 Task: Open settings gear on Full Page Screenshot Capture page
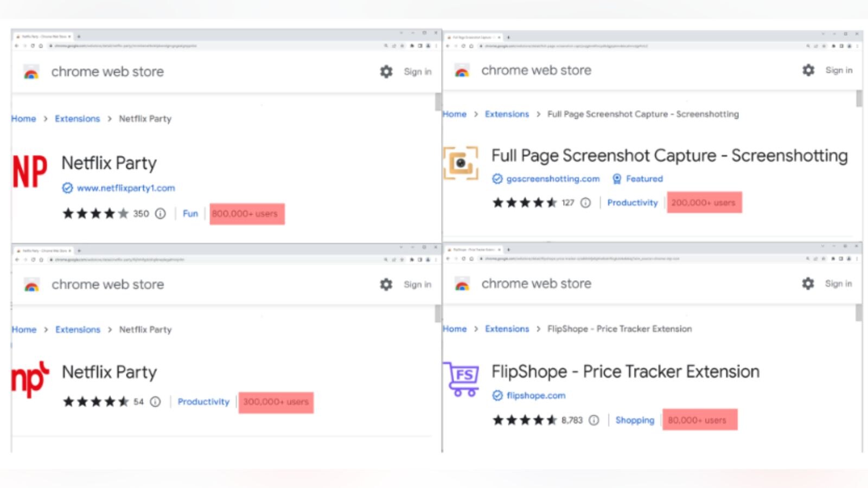[x=808, y=70]
